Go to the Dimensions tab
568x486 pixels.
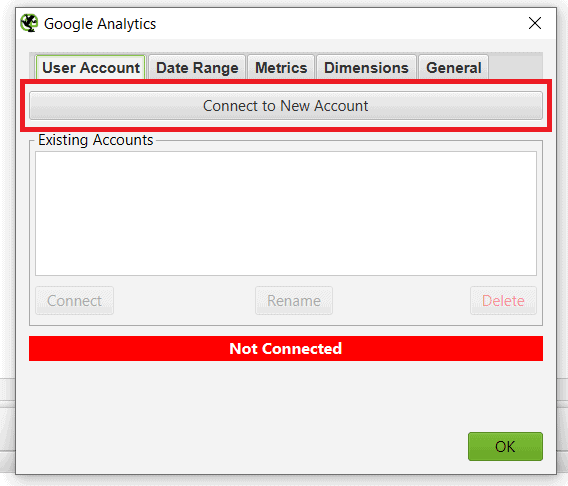(x=366, y=67)
